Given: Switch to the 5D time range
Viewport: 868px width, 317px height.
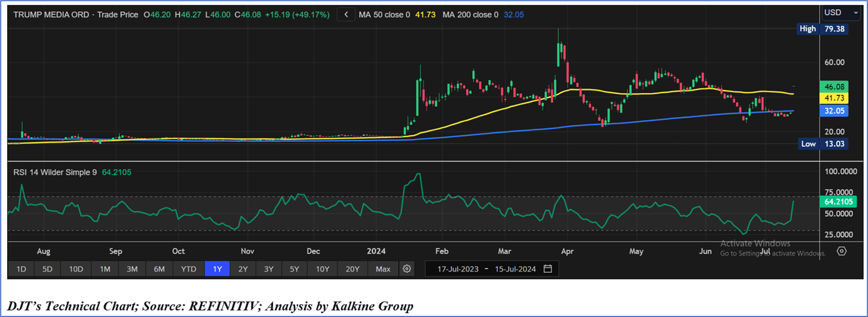Looking at the screenshot, I should (48, 268).
